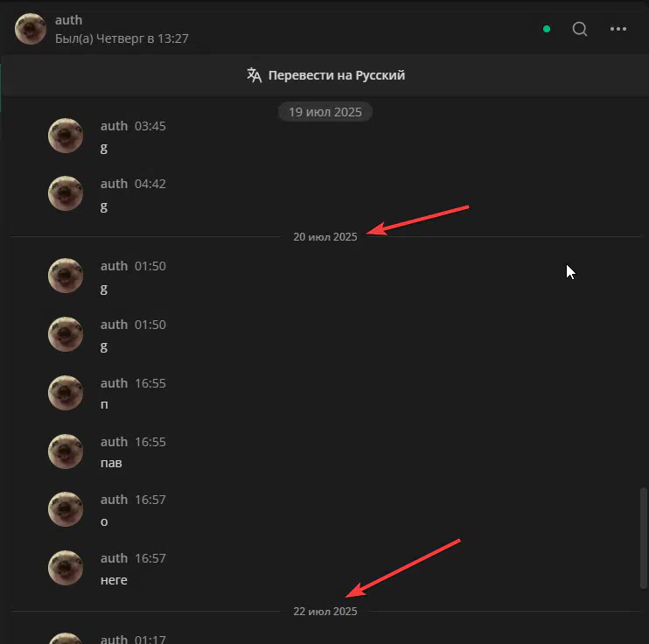
Task: Click the 20 июл 2025 date separator label
Action: click(325, 237)
